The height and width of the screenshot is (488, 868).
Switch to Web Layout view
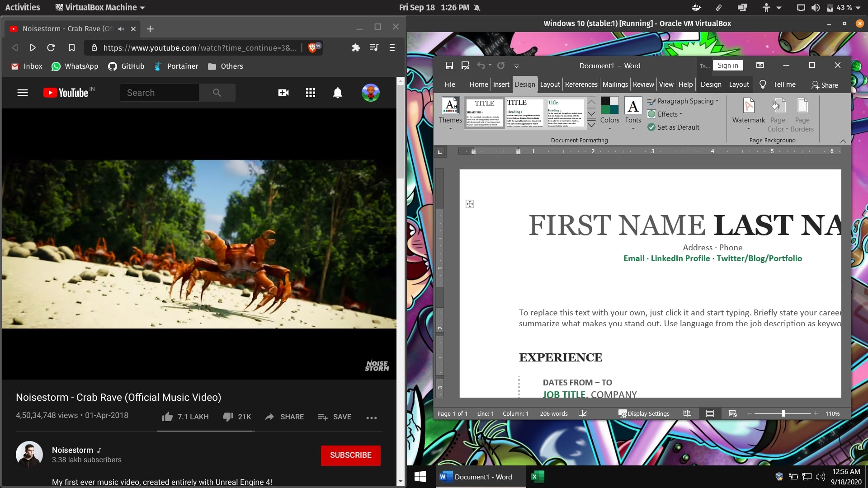coord(733,413)
